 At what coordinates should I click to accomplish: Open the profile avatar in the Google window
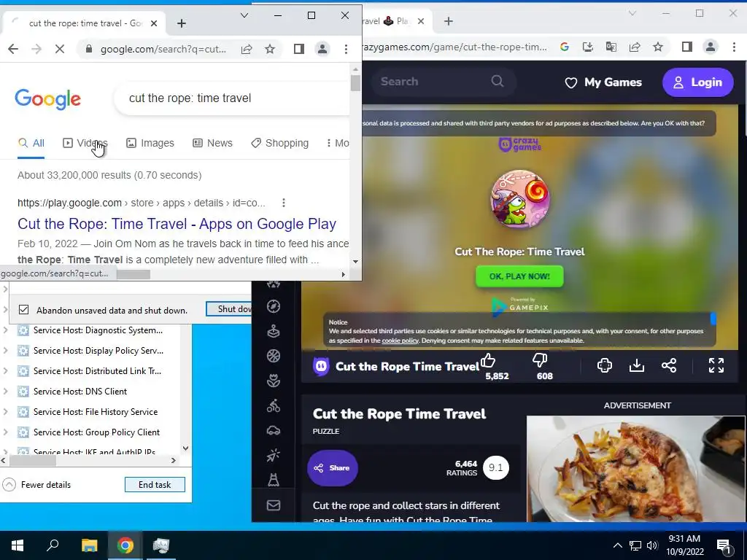point(322,49)
